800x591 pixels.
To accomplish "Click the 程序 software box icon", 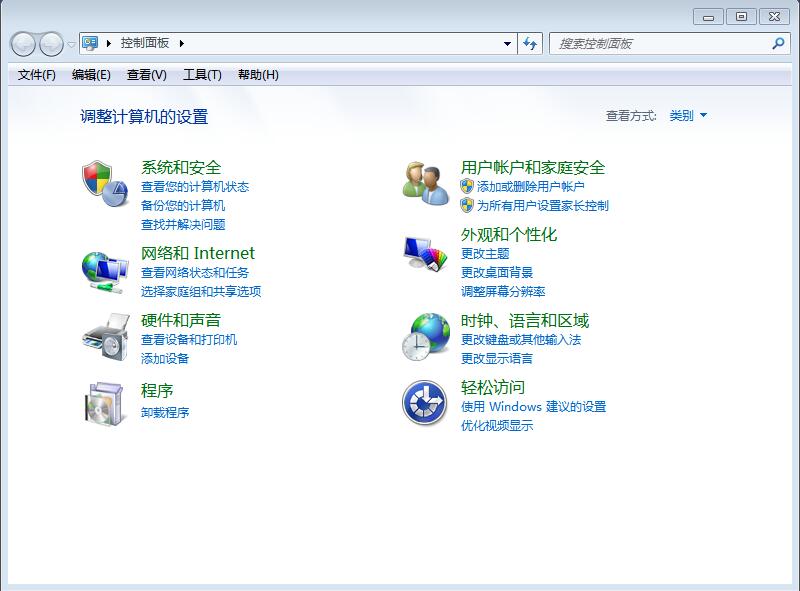I will (x=104, y=403).
